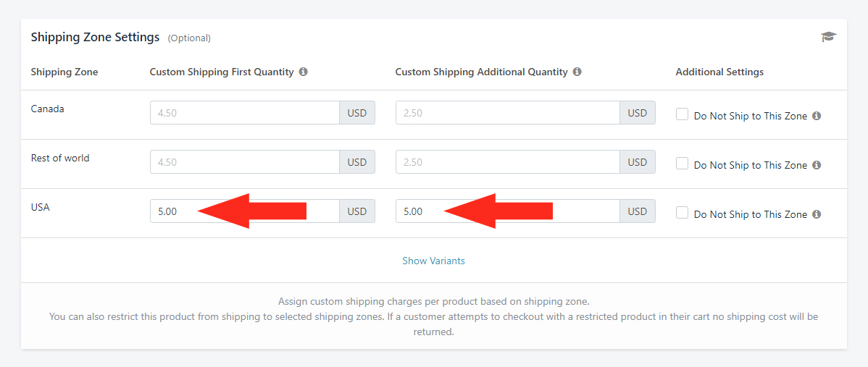Tick Do Not Ship checkbox for USA

coord(682,213)
